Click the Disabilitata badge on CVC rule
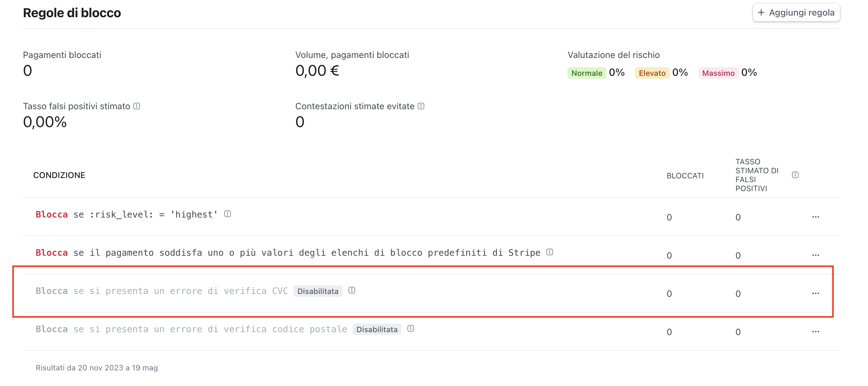 pyautogui.click(x=318, y=291)
